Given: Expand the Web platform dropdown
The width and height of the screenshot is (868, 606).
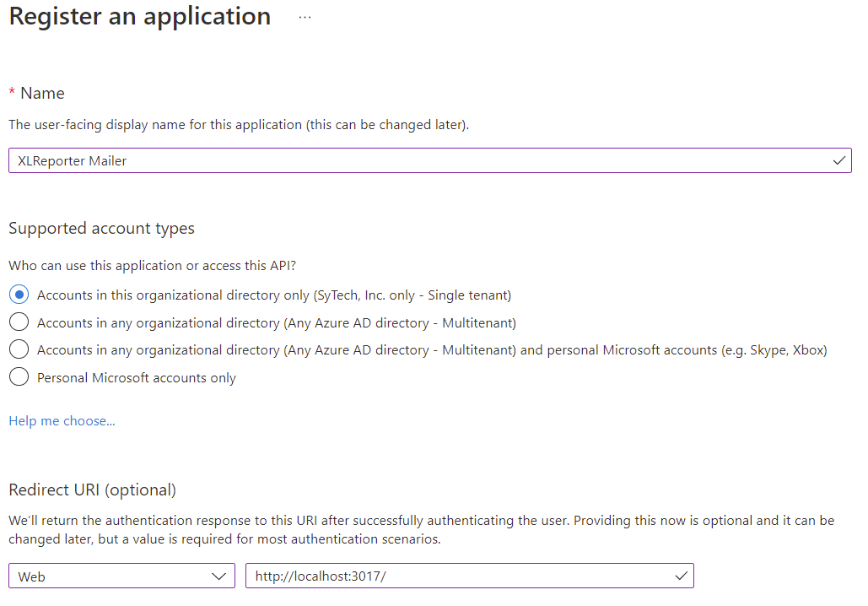Looking at the screenshot, I should [121, 576].
